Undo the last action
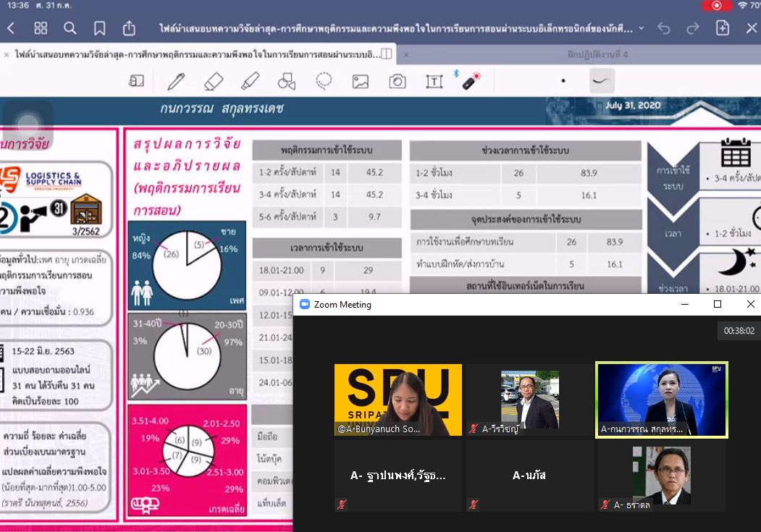The height and width of the screenshot is (532, 761). (x=663, y=29)
